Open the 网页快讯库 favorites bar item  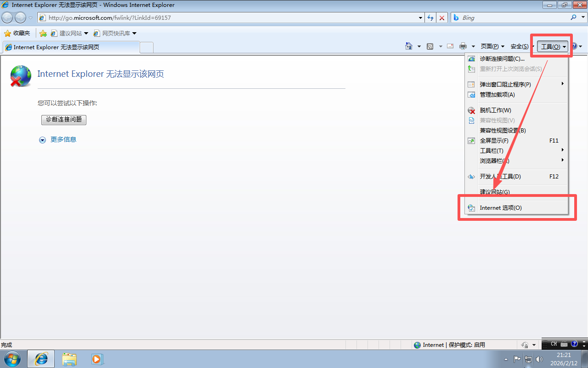pyautogui.click(x=114, y=33)
